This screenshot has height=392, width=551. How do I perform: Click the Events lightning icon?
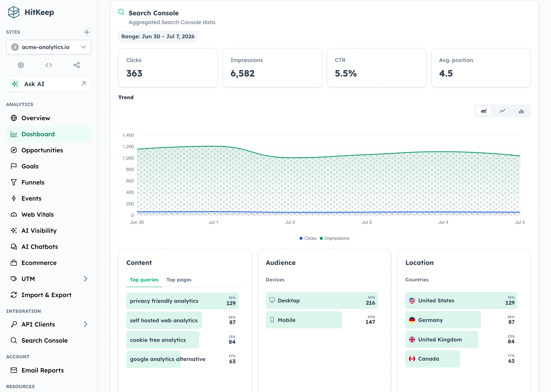(x=14, y=198)
